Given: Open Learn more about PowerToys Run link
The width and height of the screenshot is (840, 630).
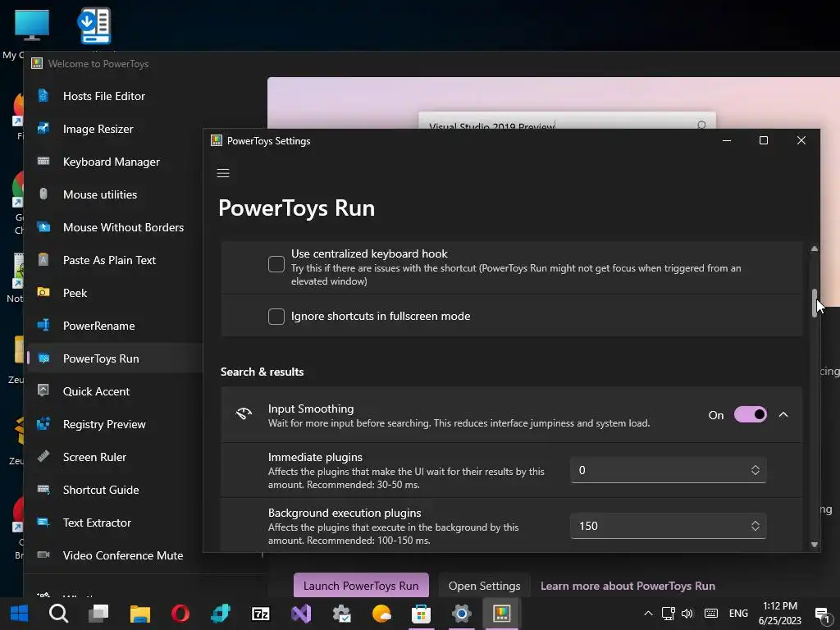Looking at the screenshot, I should [628, 586].
